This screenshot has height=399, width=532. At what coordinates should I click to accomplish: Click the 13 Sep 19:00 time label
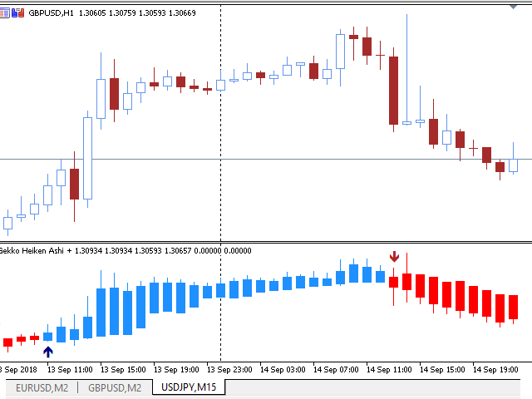176,369
